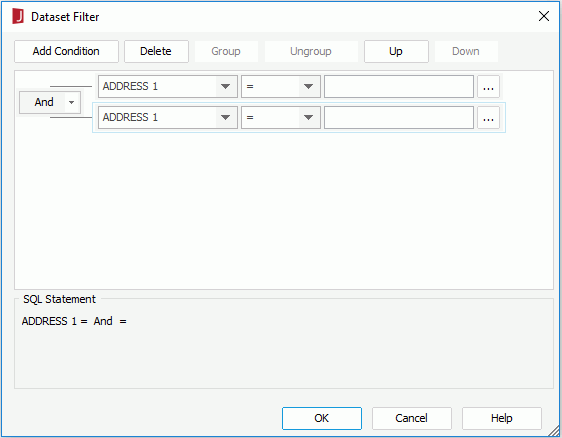This screenshot has width=562, height=438.
Task: Click the Add Condition button
Action: tap(66, 51)
